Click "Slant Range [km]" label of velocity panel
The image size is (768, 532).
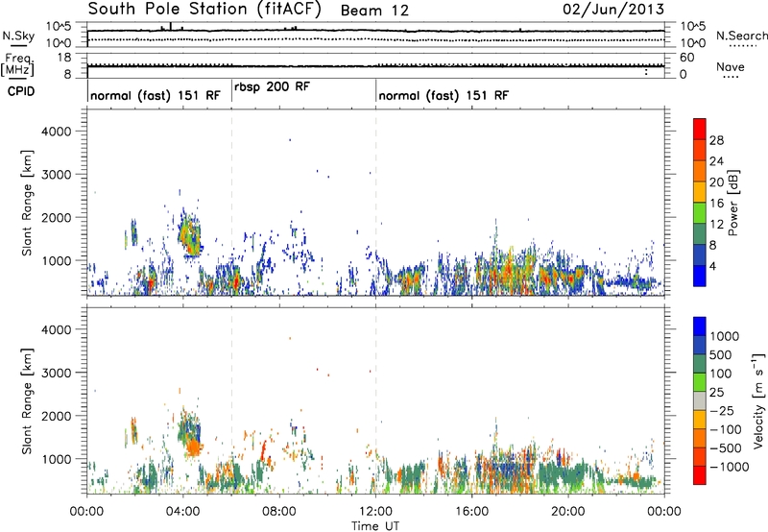tap(27, 401)
